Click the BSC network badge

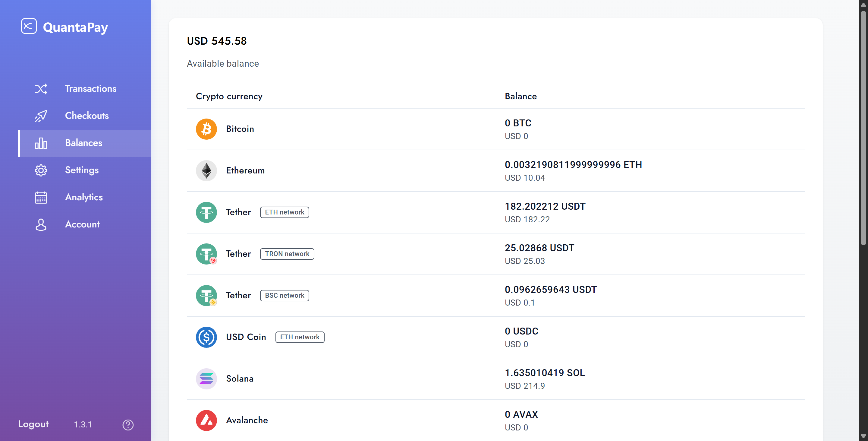coord(285,295)
